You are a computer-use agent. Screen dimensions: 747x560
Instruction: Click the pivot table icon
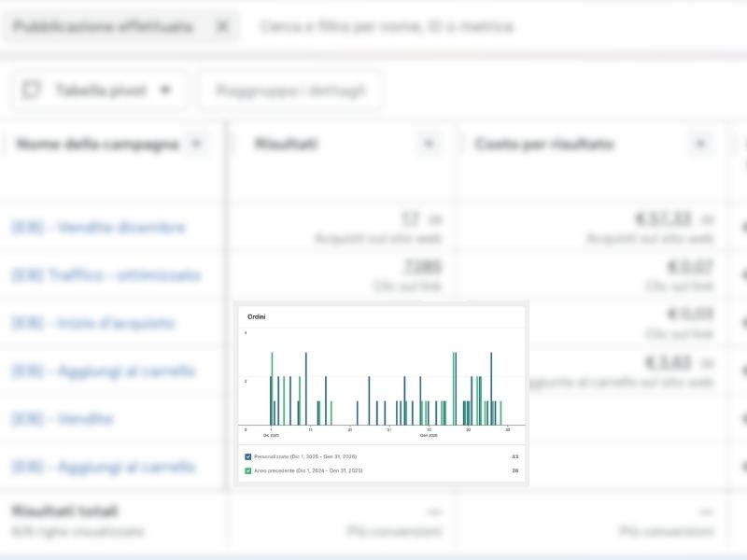[32, 91]
